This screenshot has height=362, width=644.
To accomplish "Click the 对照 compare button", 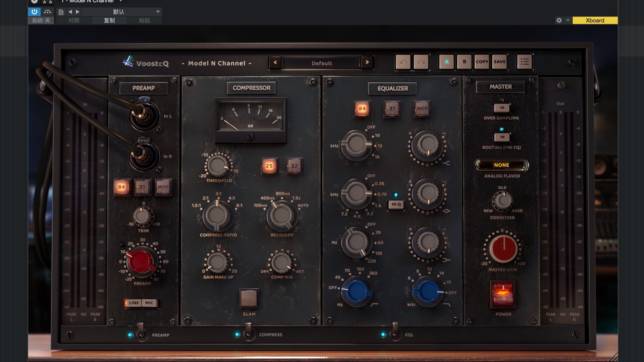I will point(74,20).
